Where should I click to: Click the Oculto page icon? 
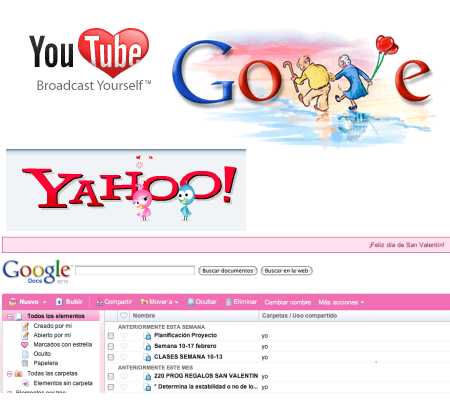25,354
